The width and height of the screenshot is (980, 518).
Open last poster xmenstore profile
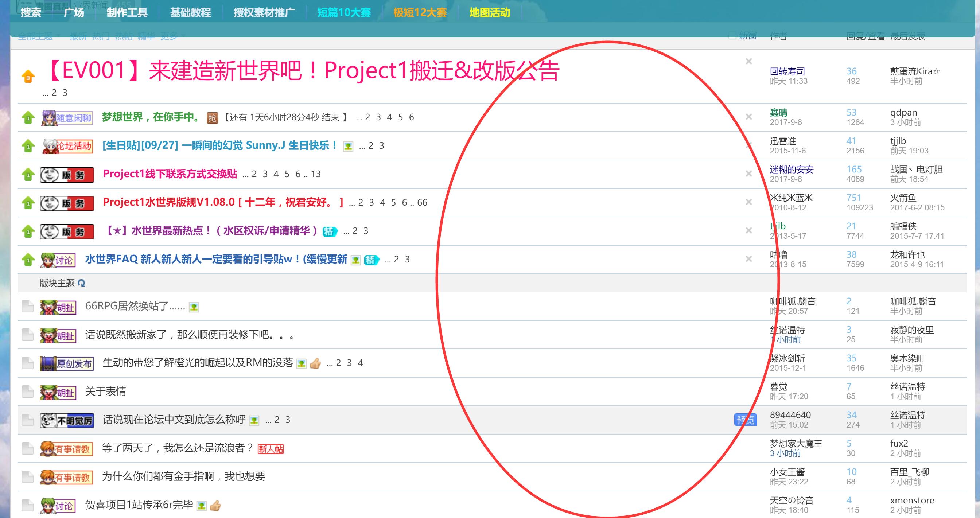coord(912,501)
